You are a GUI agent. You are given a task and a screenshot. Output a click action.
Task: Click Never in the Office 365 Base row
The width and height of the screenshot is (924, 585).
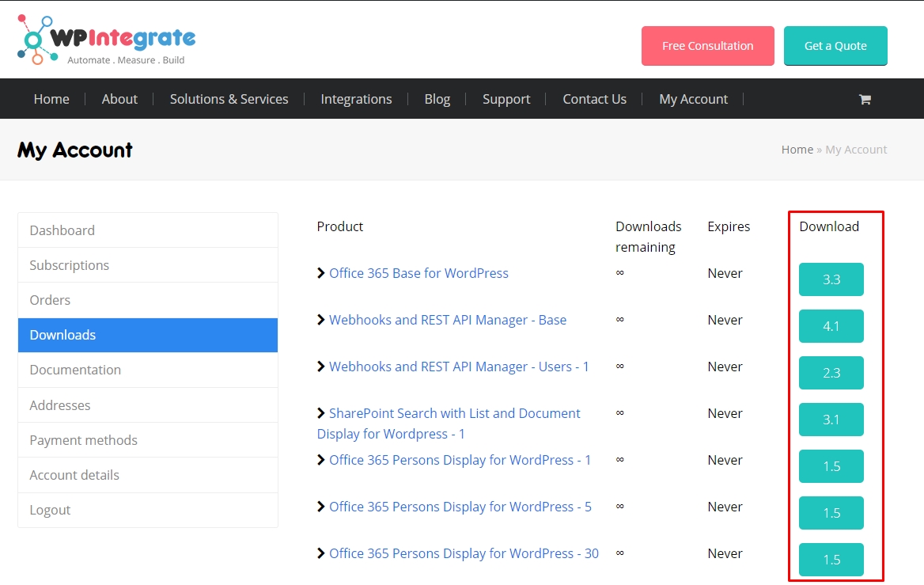click(725, 273)
